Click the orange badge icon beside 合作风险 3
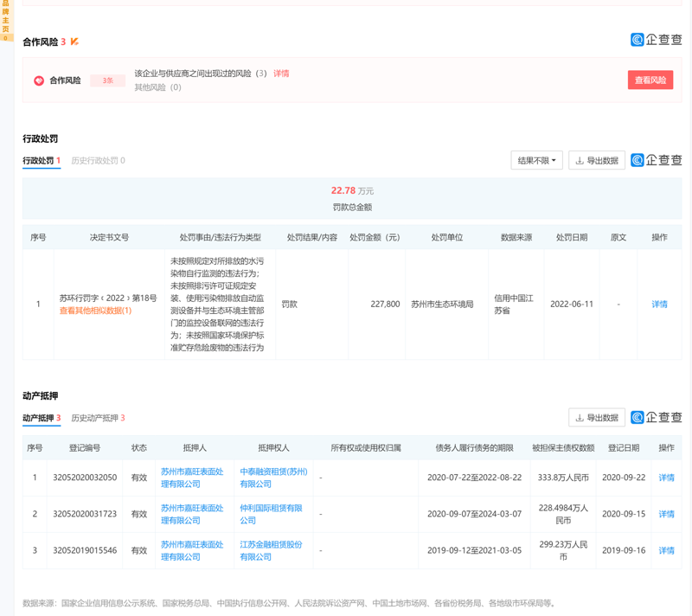Image resolution: width=692 pixels, height=616 pixels. coord(74,42)
